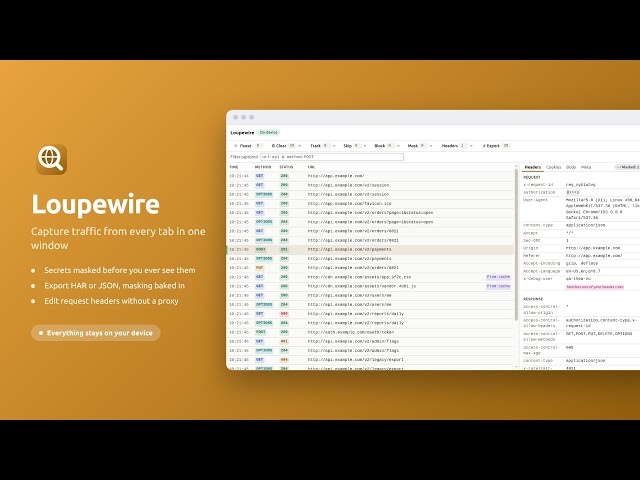Click From cache badge on app.9f2c.css row
The image size is (640, 480).
[x=498, y=277]
